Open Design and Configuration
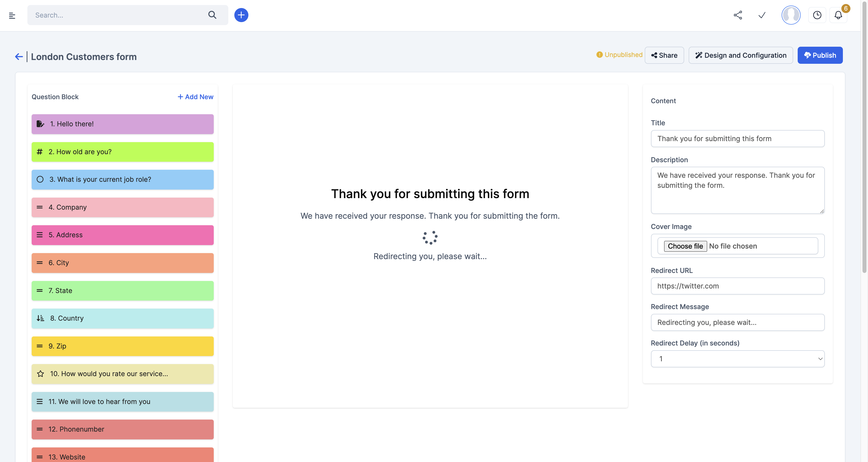The height and width of the screenshot is (462, 868). [740, 55]
